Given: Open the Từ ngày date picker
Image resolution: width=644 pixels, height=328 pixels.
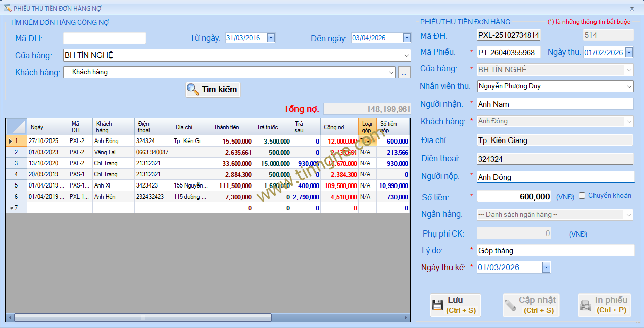Looking at the screenshot, I should click(271, 38).
